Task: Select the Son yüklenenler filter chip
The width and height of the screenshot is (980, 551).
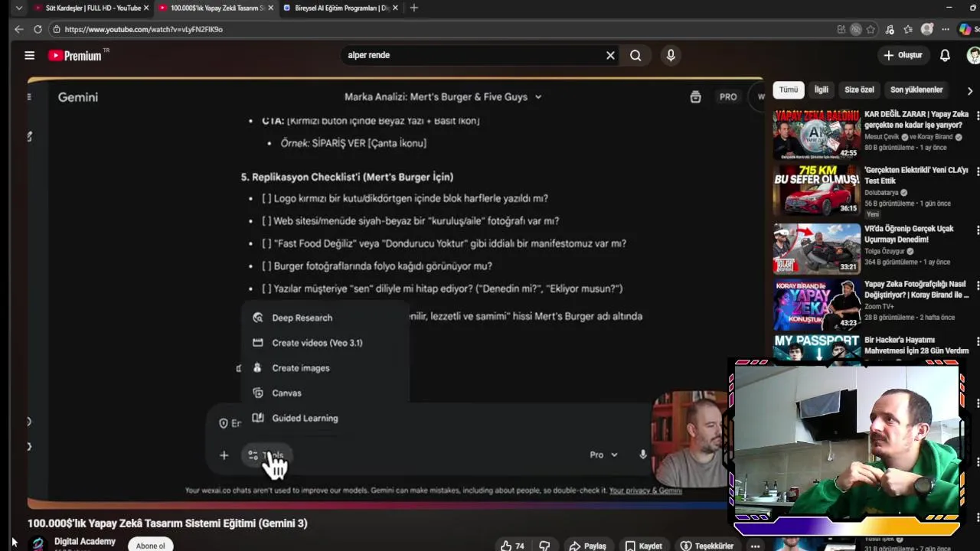Action: pyautogui.click(x=916, y=90)
